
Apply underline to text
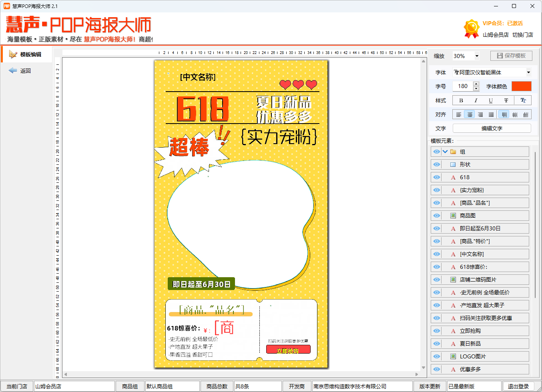490,100
